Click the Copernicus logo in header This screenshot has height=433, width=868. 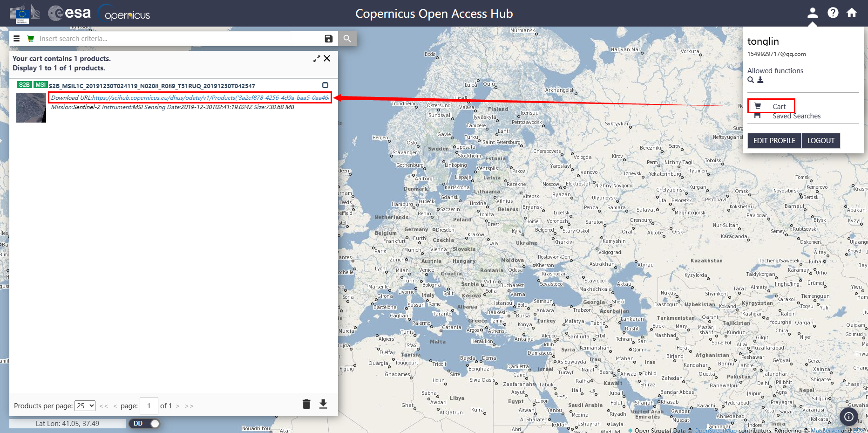[124, 14]
